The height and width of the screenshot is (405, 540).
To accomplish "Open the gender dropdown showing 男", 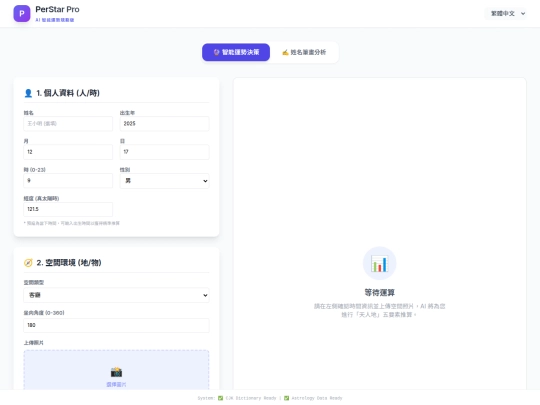I will [x=164, y=181].
